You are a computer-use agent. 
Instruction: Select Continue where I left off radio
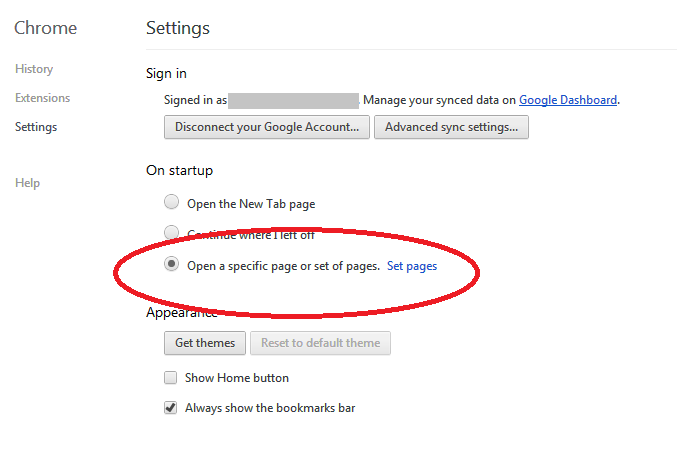pyautogui.click(x=171, y=232)
